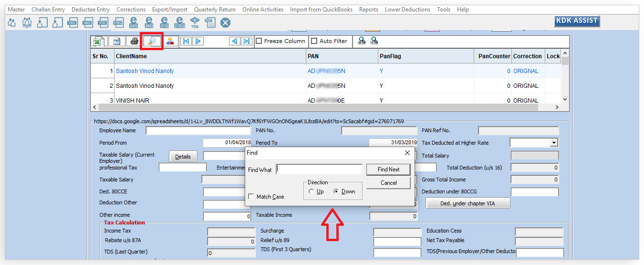The width and height of the screenshot is (644, 265).
Task: Click the grid vertical scrollbar down arrow
Action: (x=565, y=99)
